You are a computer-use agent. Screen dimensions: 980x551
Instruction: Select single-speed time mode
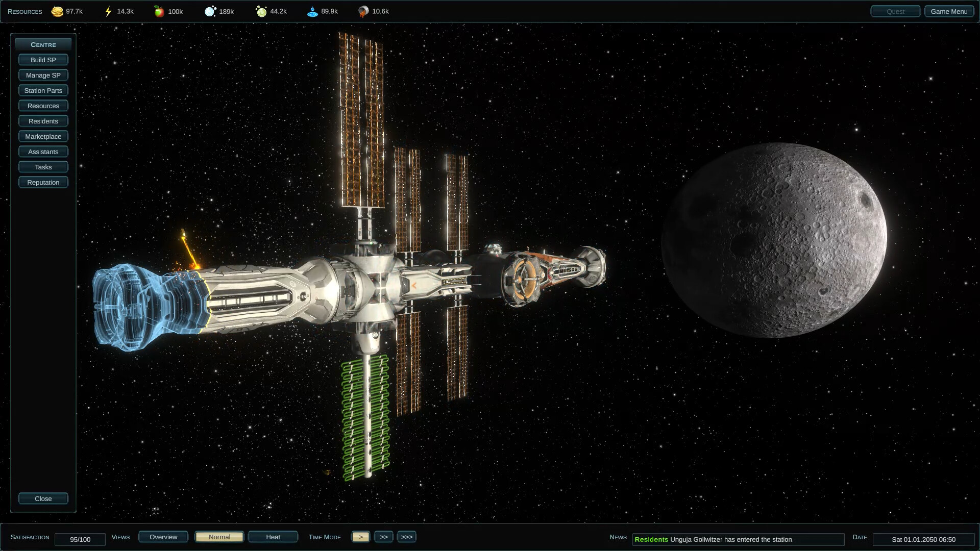360,537
